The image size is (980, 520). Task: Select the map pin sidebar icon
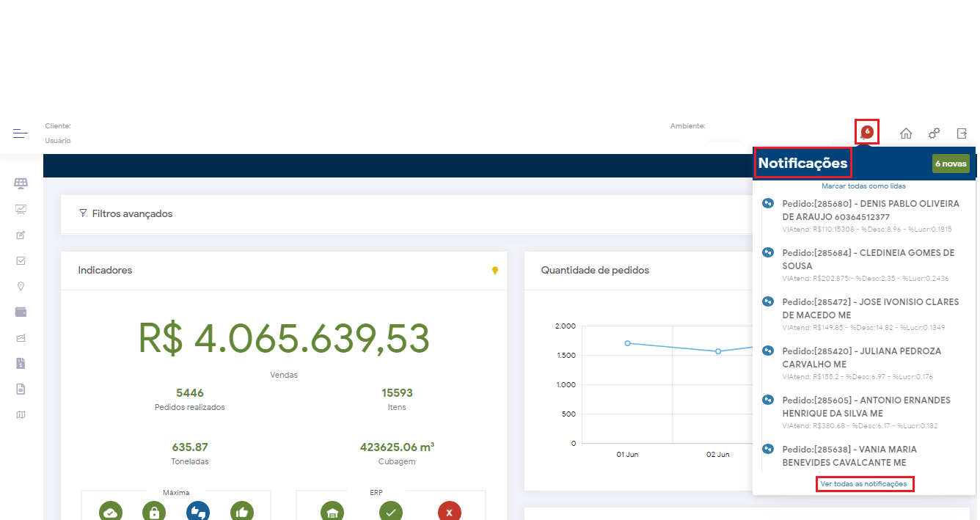pos(21,286)
